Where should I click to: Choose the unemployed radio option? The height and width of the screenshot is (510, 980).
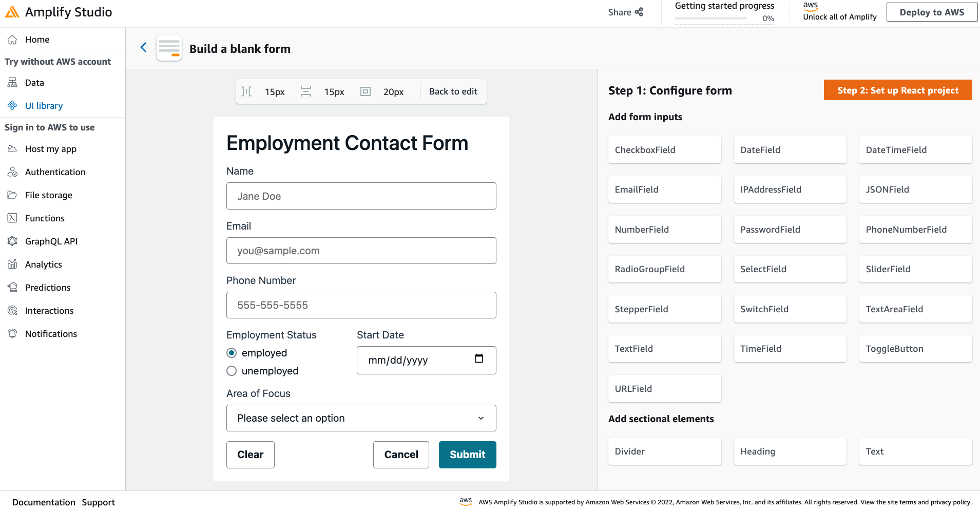tap(232, 370)
